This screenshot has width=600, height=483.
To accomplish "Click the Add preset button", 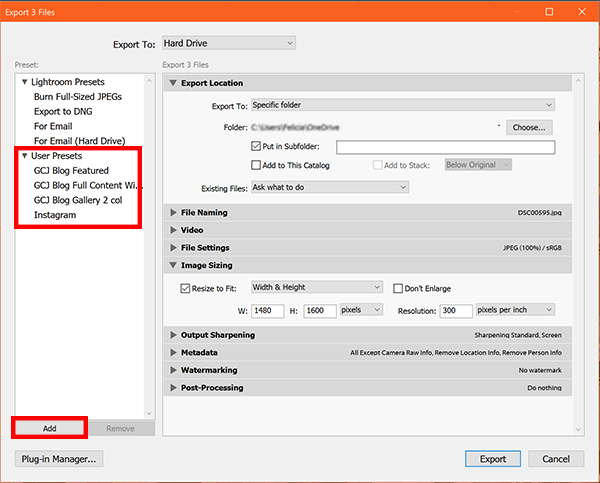I will 49,428.
